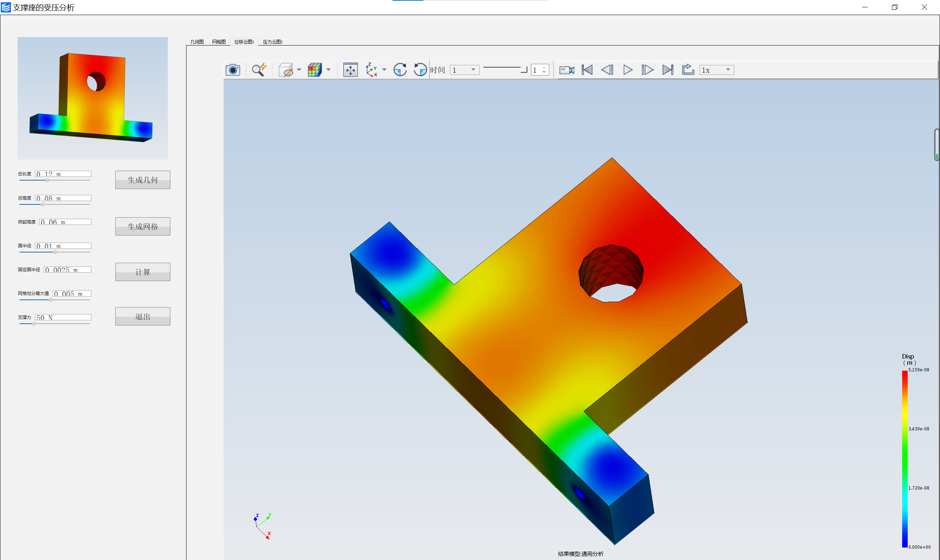Select the zoom/magnify tool icon

[x=259, y=70]
